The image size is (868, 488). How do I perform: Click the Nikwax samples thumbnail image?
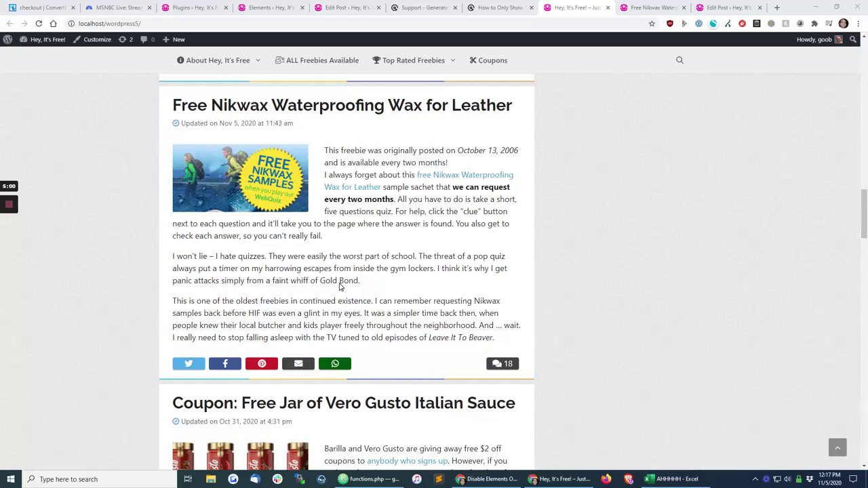click(x=240, y=178)
